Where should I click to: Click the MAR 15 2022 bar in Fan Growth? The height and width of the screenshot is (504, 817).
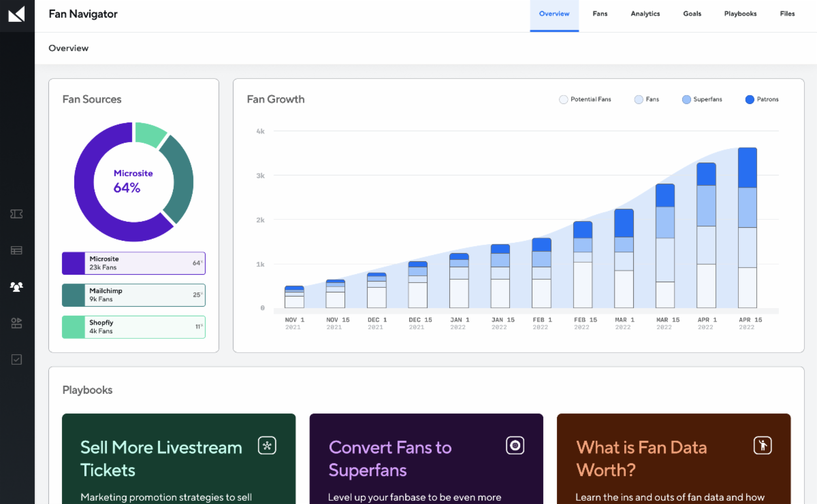tap(665, 246)
